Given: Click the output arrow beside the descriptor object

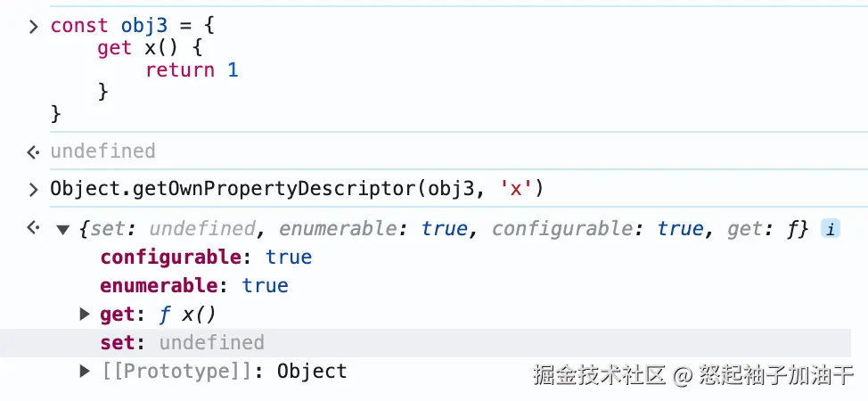Looking at the screenshot, I should 33,227.
